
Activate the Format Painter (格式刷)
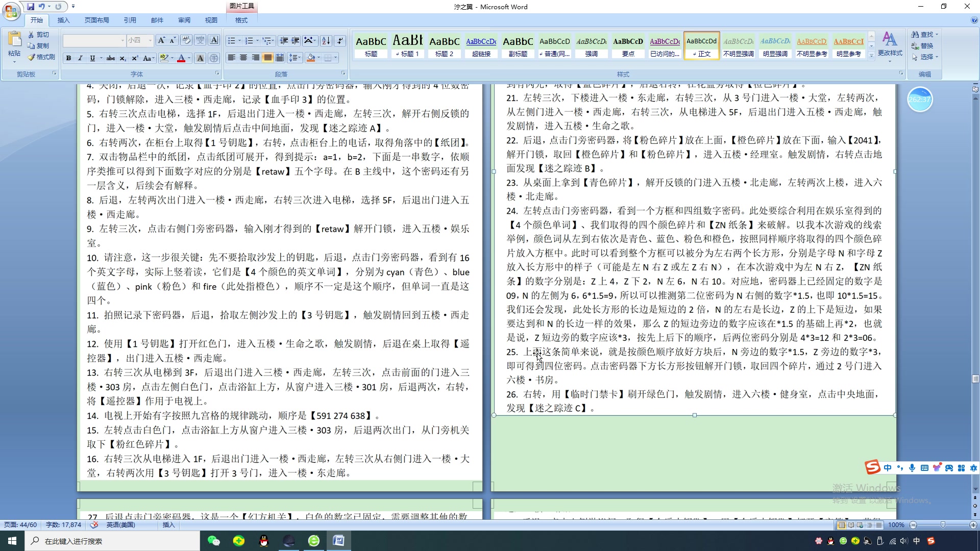click(41, 57)
